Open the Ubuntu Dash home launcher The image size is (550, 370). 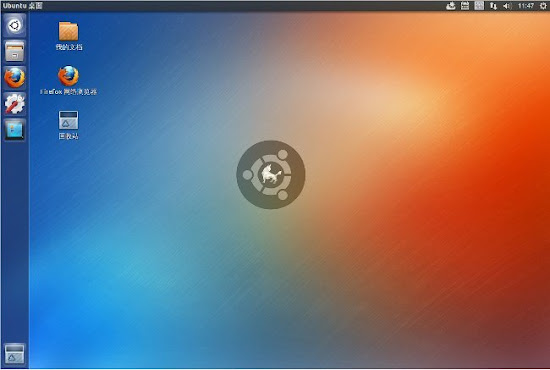[x=14, y=25]
